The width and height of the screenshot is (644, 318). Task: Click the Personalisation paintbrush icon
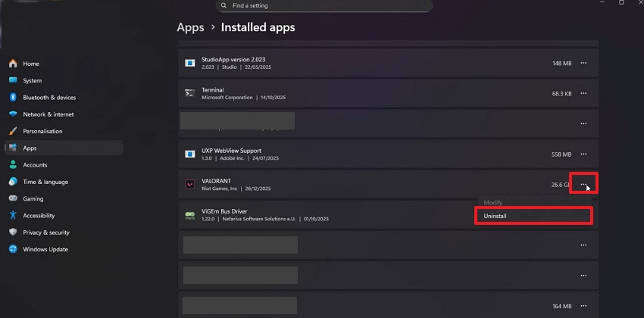pos(13,131)
